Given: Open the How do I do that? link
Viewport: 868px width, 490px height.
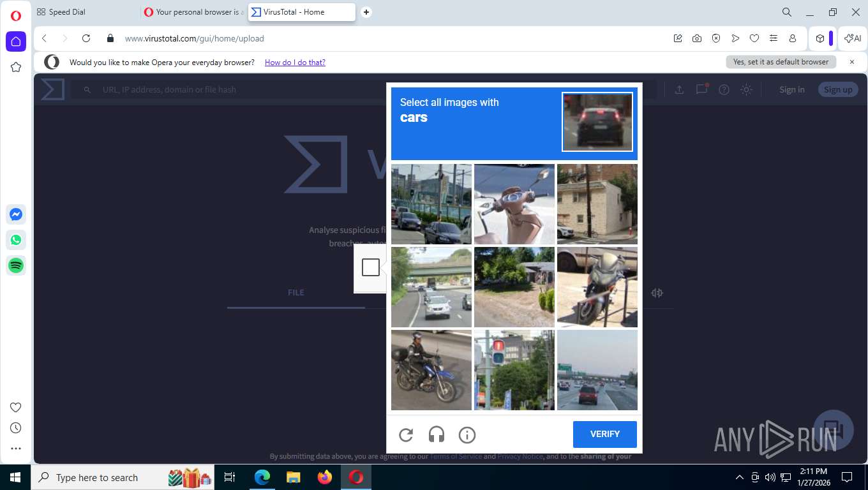Looking at the screenshot, I should coord(295,63).
